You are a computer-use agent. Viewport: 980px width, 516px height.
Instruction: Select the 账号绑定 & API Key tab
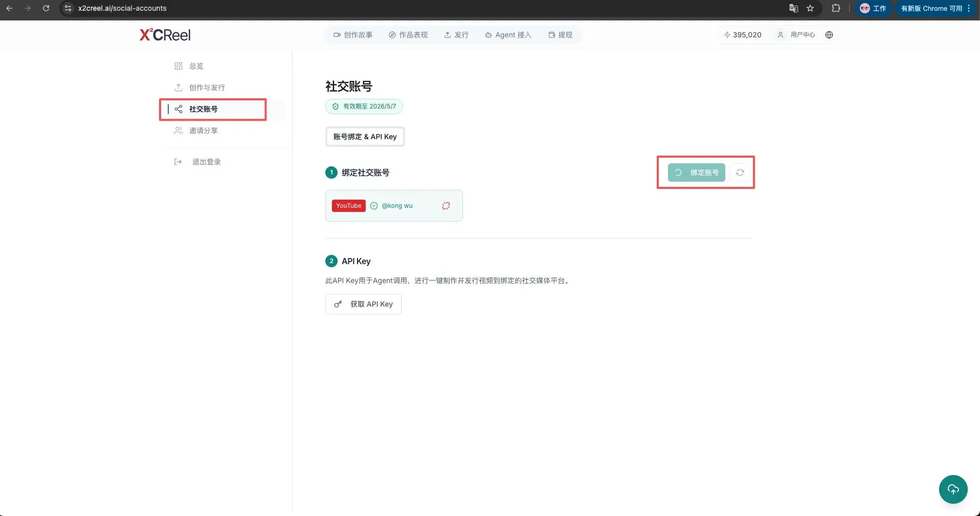tap(365, 137)
